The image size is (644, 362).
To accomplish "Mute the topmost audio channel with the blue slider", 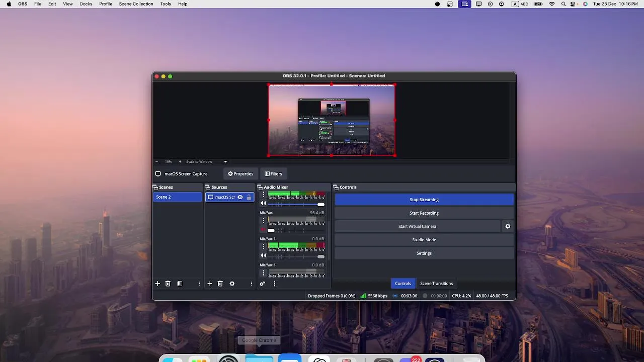I will (x=263, y=204).
